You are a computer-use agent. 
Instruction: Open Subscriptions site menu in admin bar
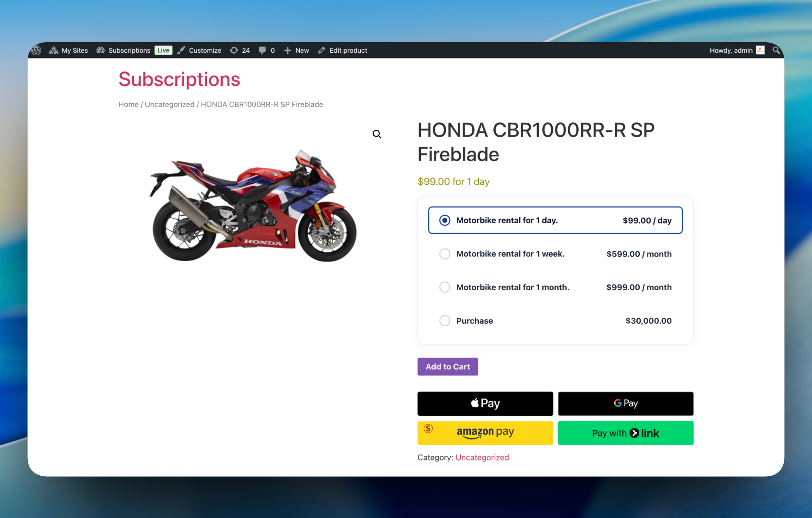click(123, 50)
